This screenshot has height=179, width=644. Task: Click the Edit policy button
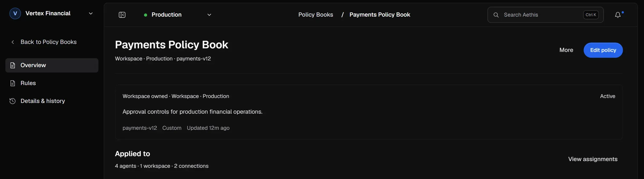tap(603, 50)
